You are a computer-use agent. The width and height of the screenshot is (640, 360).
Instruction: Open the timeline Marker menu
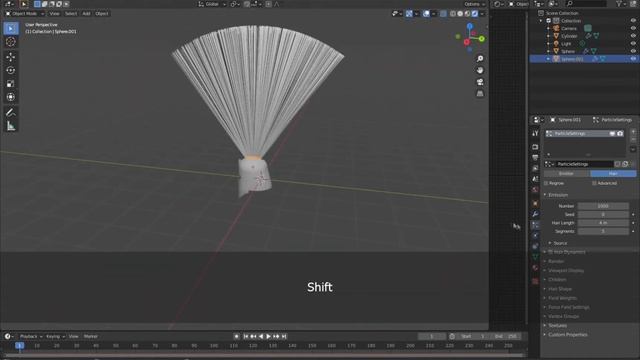(x=91, y=336)
